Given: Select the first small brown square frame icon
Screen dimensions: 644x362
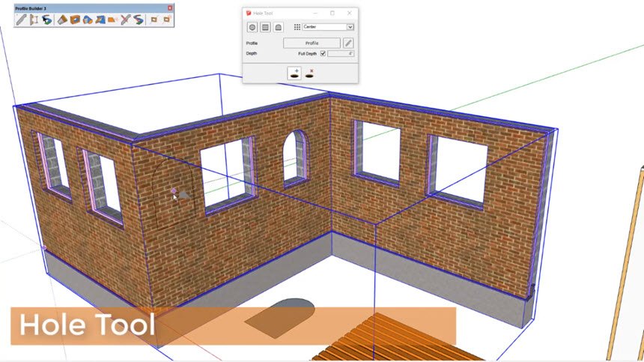Looking at the screenshot, I should [x=154, y=19].
